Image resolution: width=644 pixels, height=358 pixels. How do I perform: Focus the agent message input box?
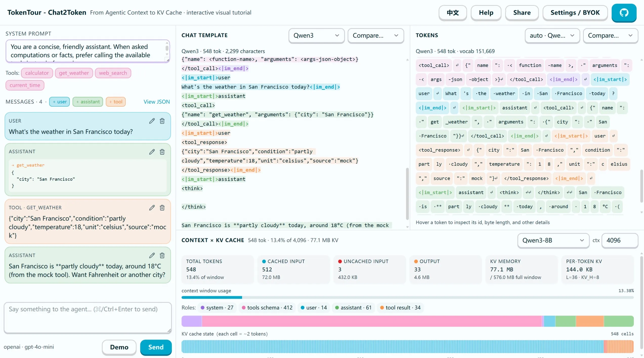[88, 318]
